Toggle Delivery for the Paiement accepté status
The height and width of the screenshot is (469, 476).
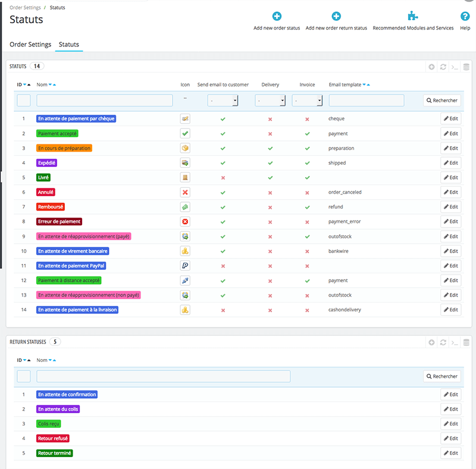point(270,134)
